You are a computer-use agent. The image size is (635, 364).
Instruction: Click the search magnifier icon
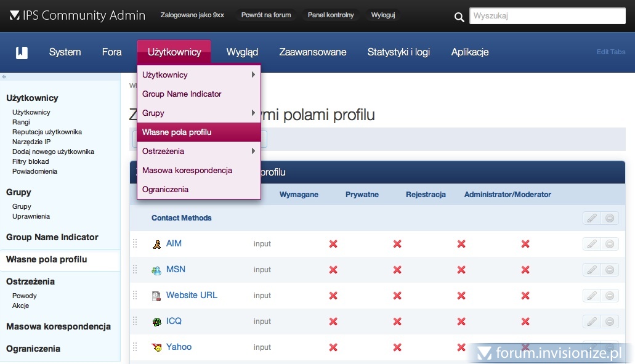(459, 17)
